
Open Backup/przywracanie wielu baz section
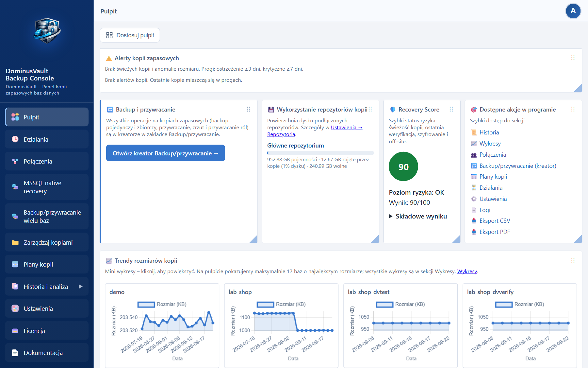point(47,217)
